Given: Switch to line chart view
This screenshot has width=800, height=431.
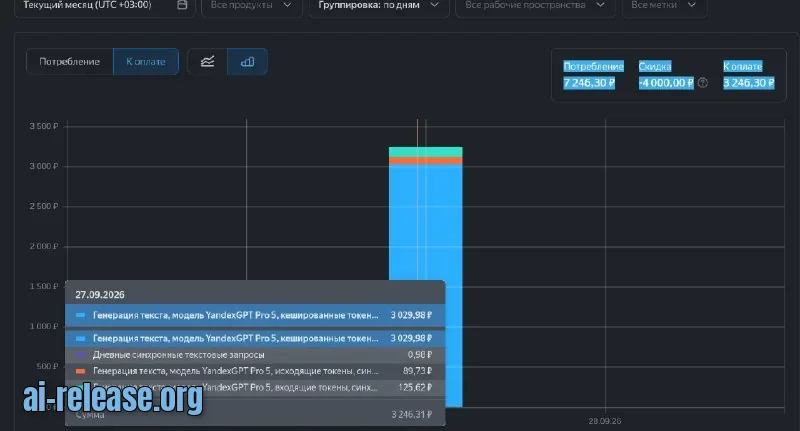Looking at the screenshot, I should point(207,62).
